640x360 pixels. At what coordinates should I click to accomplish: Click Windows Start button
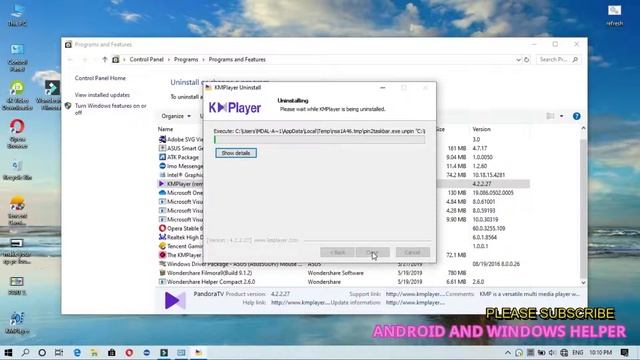point(8,352)
